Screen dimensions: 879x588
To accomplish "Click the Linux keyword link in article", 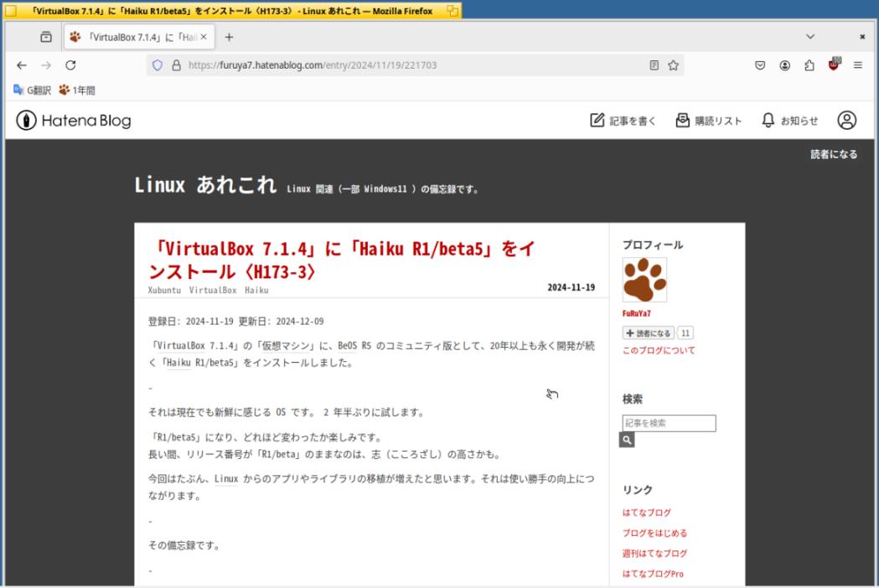I will pyautogui.click(x=226, y=479).
